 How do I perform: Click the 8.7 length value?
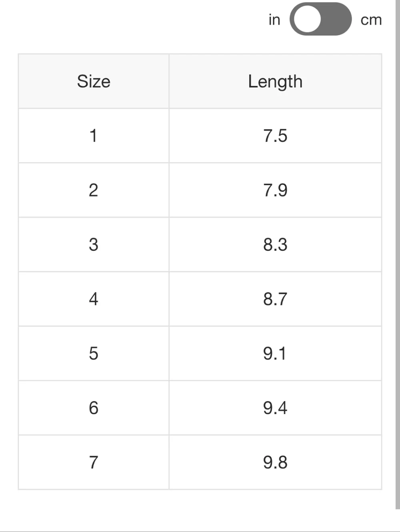click(x=275, y=299)
